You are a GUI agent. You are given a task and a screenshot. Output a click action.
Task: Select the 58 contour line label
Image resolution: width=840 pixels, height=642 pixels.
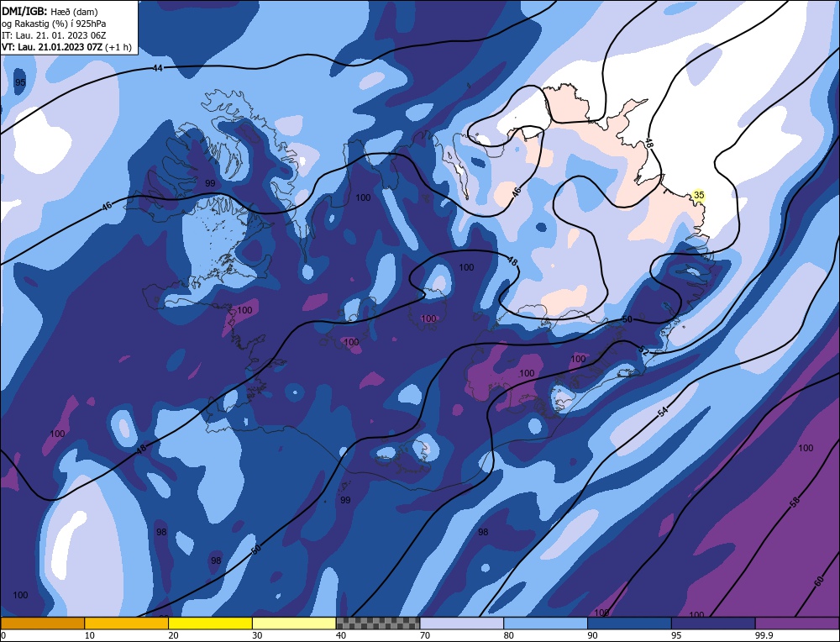click(x=795, y=503)
